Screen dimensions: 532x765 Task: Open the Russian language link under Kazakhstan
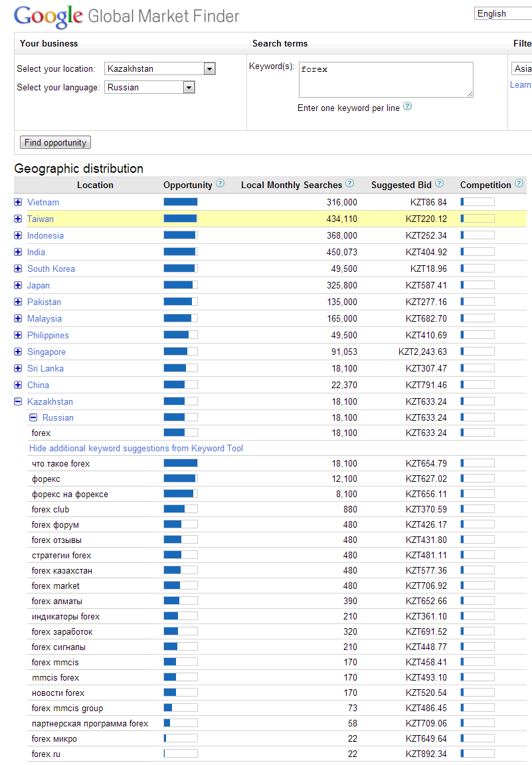[x=58, y=417]
